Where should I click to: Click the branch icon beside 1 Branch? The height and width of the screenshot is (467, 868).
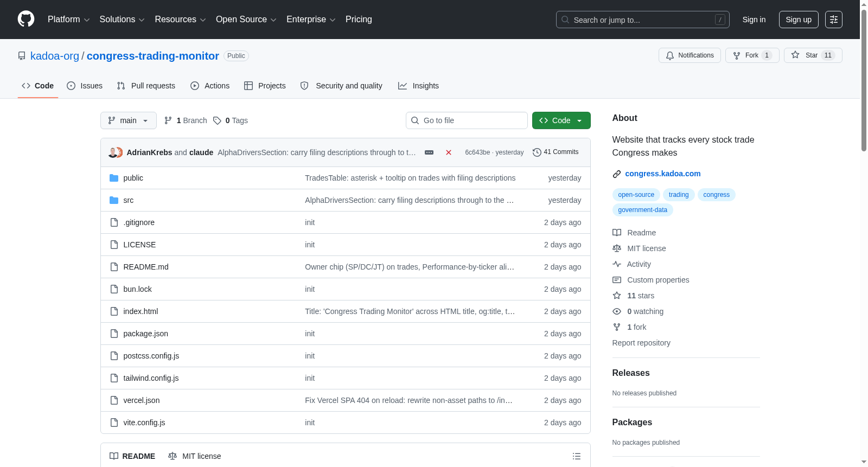tap(168, 120)
